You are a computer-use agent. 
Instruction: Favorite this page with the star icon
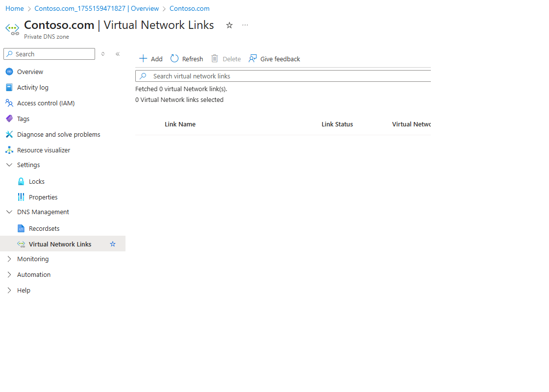229,25
